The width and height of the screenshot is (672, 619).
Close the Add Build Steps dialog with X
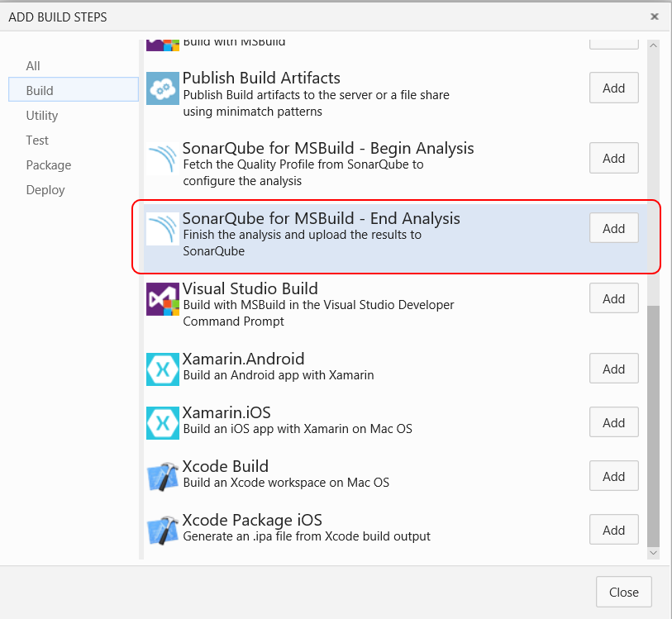tap(655, 17)
